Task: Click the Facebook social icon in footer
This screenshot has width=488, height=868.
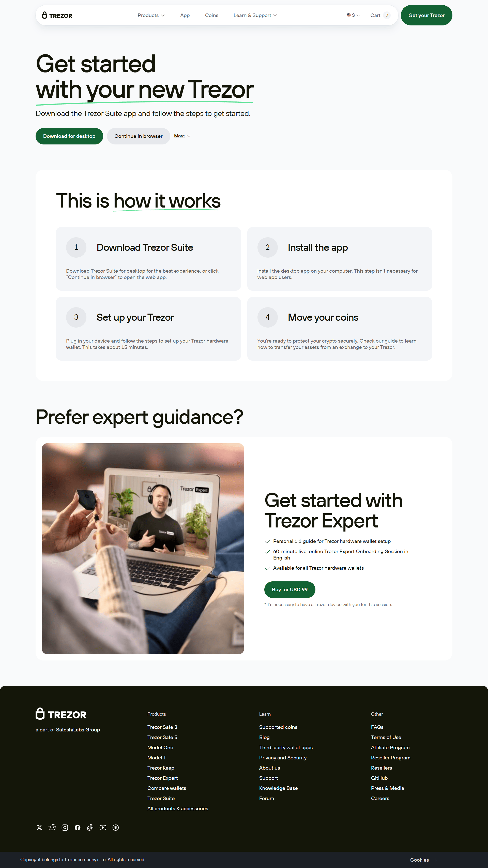Action: click(78, 828)
